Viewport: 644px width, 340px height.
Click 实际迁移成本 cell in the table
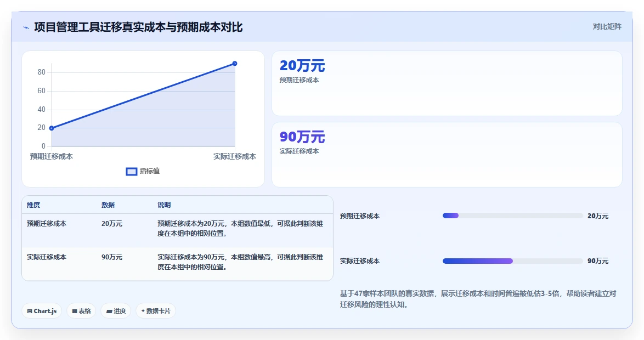pyautogui.click(x=47, y=257)
